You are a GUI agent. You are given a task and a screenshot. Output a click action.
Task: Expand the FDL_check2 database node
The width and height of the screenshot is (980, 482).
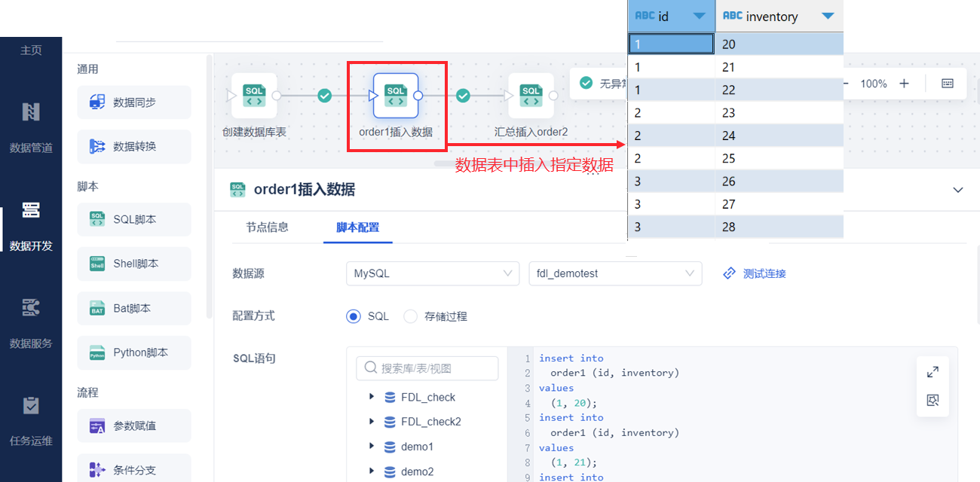[x=372, y=422]
